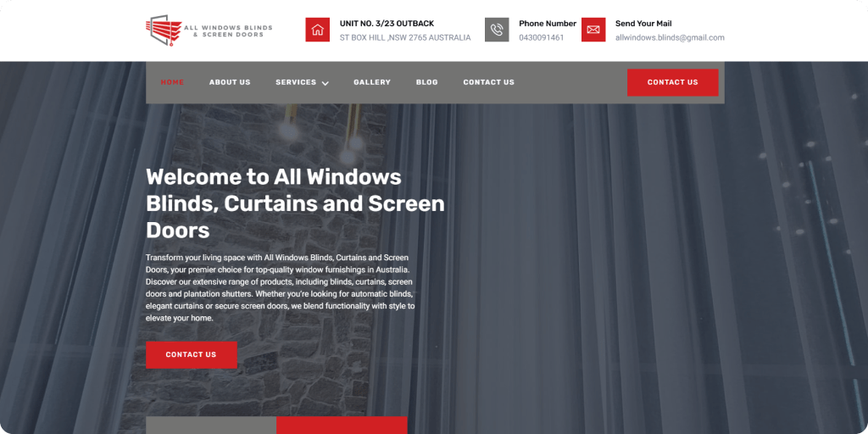Navigate to the Blog page

[427, 82]
